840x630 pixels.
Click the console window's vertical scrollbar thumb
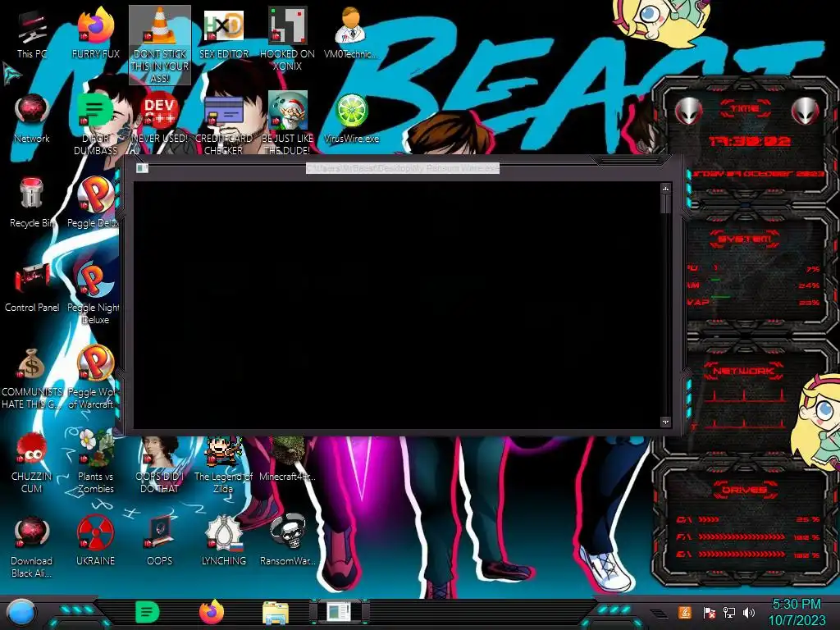click(x=665, y=204)
